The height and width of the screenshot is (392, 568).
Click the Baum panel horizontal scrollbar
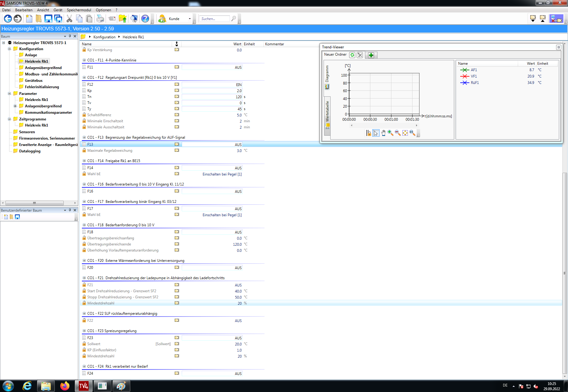[x=34, y=203]
